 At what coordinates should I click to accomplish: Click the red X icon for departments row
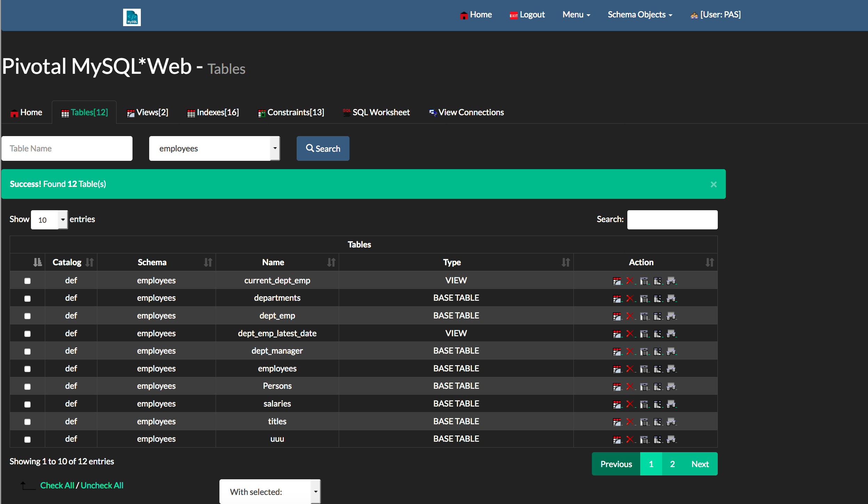[630, 299]
